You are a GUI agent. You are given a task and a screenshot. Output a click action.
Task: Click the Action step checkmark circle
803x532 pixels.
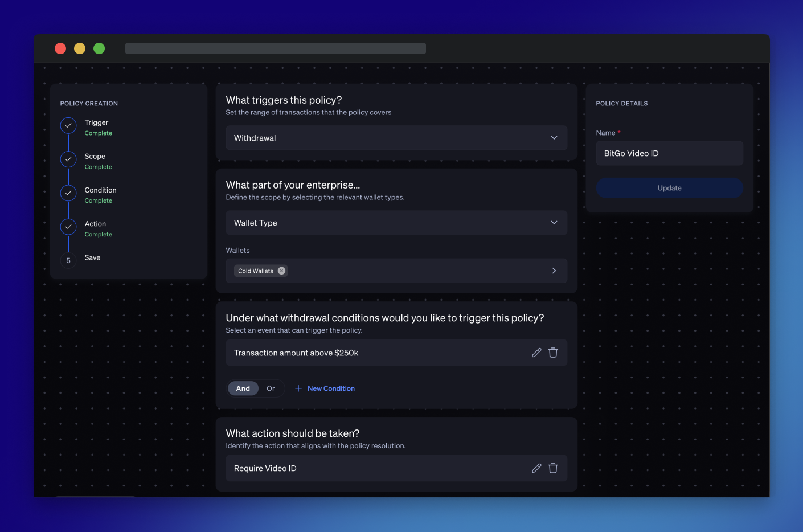point(68,227)
